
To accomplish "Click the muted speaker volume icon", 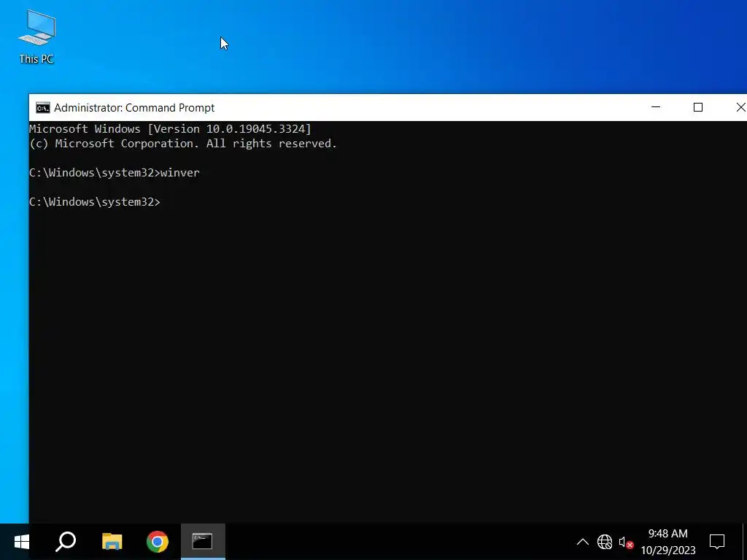I will (625, 542).
